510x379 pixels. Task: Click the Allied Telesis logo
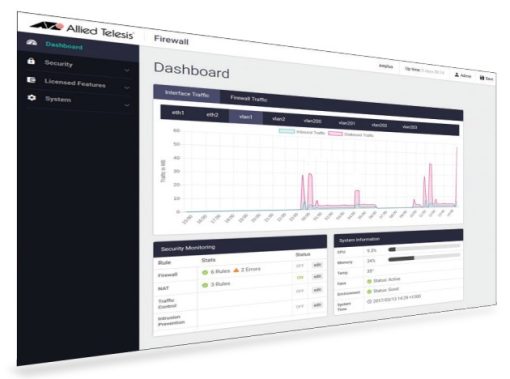[x=82, y=30]
